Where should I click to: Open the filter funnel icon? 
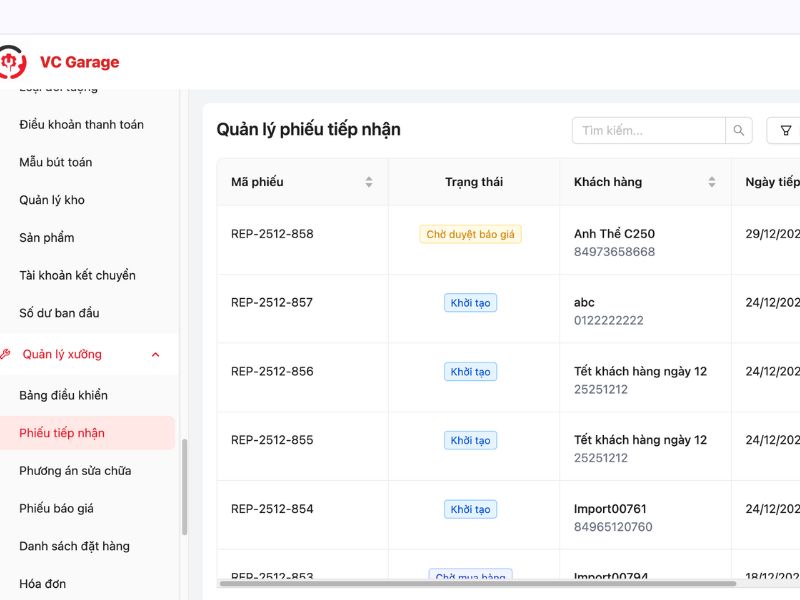point(786,130)
